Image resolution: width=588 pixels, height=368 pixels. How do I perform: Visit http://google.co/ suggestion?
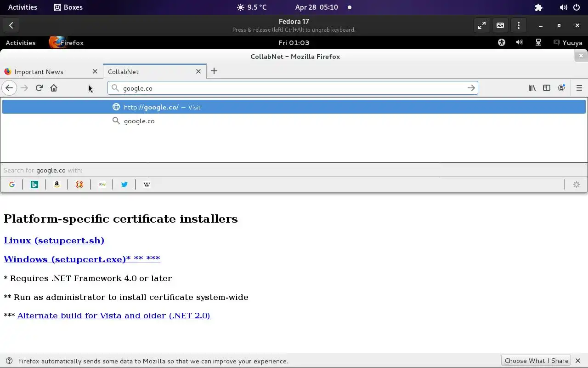(x=294, y=107)
